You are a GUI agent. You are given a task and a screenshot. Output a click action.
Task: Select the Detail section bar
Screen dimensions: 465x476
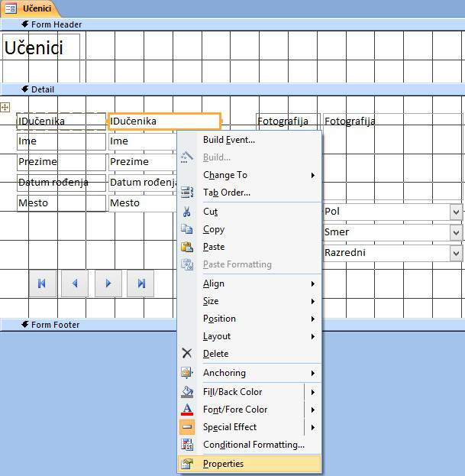click(x=232, y=89)
